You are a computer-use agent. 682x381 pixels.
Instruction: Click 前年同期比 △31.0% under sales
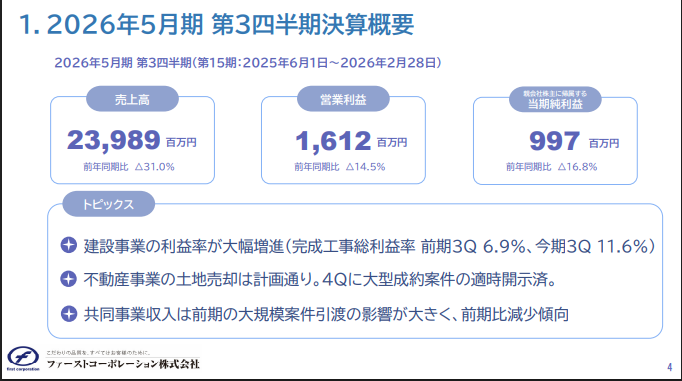[129, 167]
